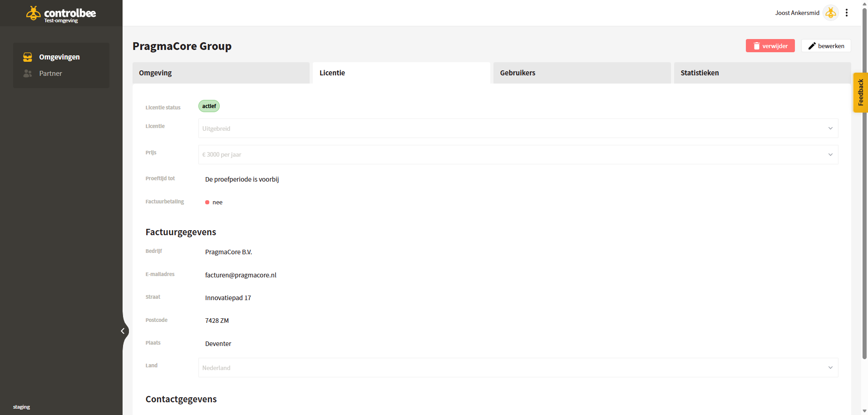Open the Omgevingen sidebar icon
The image size is (868, 415).
tap(28, 57)
